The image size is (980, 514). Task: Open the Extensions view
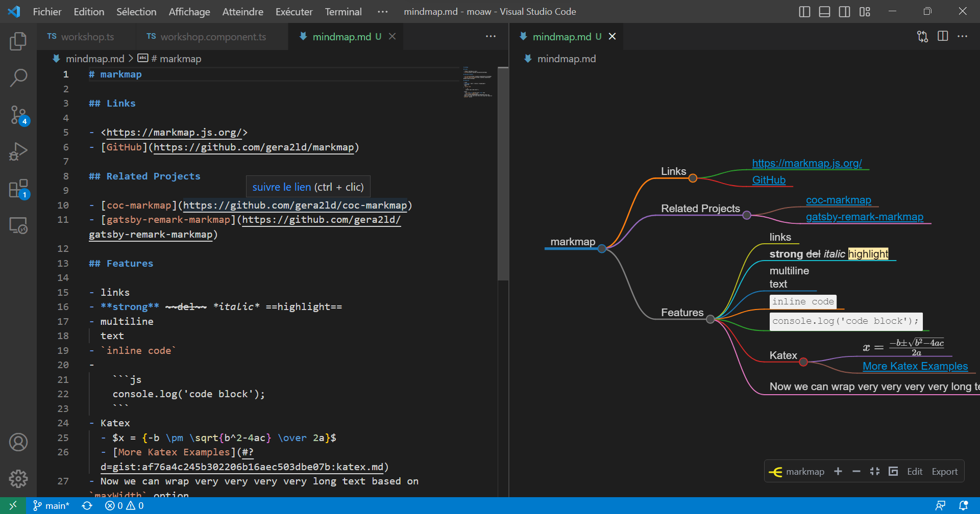18,189
